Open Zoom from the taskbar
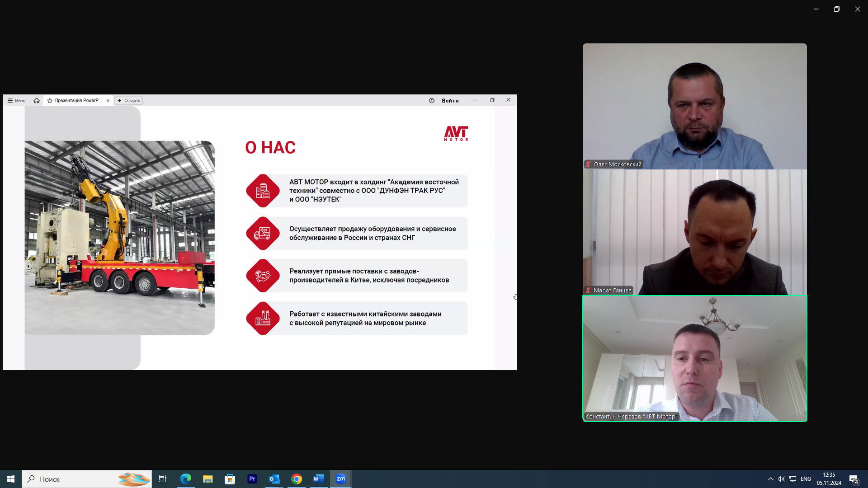This screenshot has height=488, width=868. click(x=341, y=479)
